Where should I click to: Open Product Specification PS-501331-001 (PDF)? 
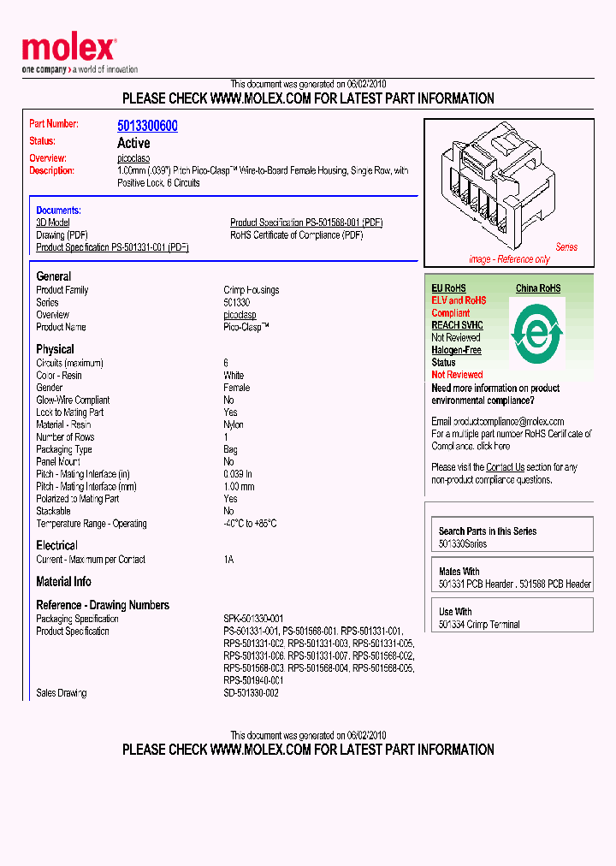[x=113, y=247]
